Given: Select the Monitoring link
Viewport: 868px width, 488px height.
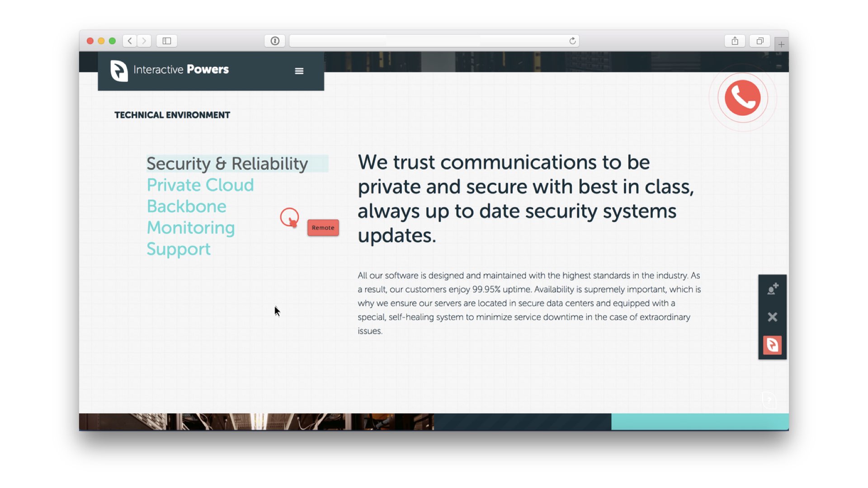Looking at the screenshot, I should coord(190,228).
